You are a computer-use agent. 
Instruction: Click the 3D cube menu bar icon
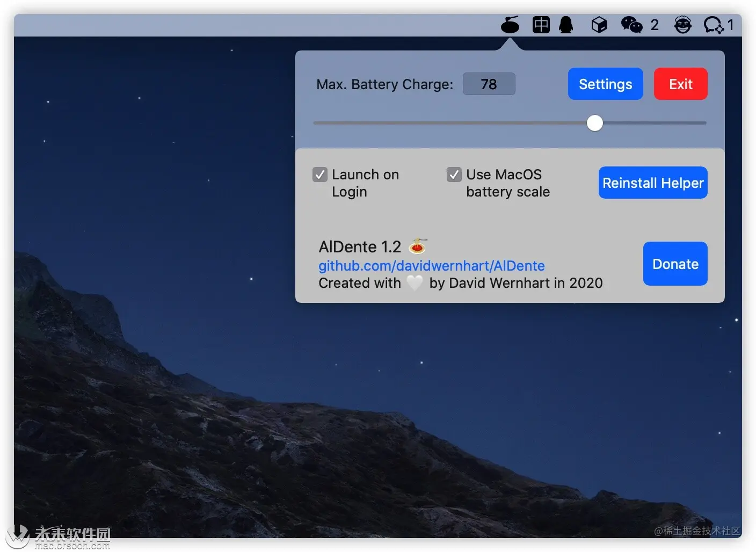tap(599, 25)
